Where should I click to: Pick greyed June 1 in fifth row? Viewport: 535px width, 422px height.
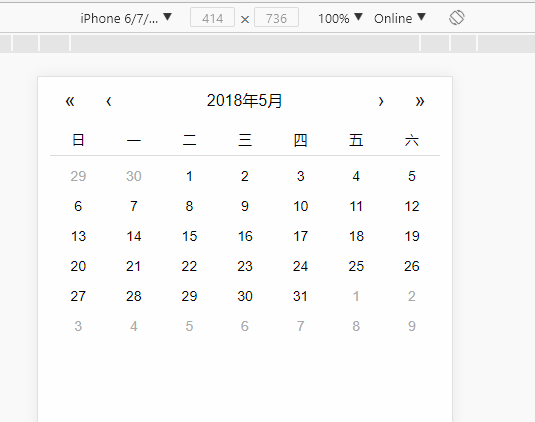pos(356,296)
